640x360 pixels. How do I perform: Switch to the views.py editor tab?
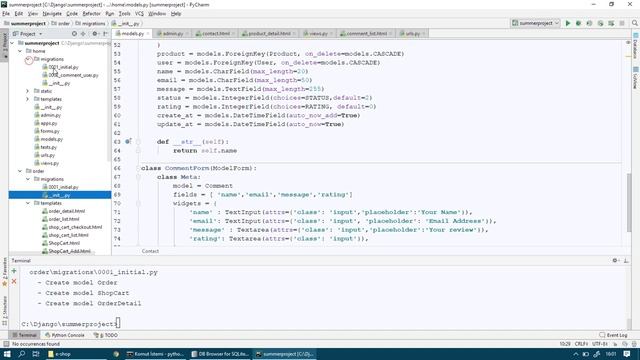(x=318, y=33)
